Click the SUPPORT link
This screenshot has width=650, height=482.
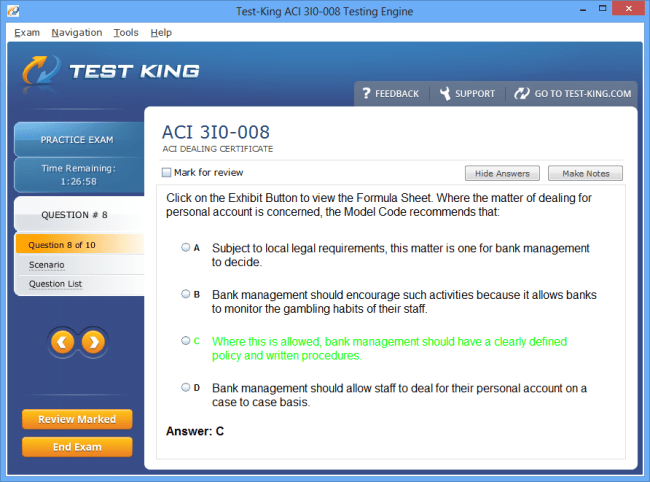[475, 94]
